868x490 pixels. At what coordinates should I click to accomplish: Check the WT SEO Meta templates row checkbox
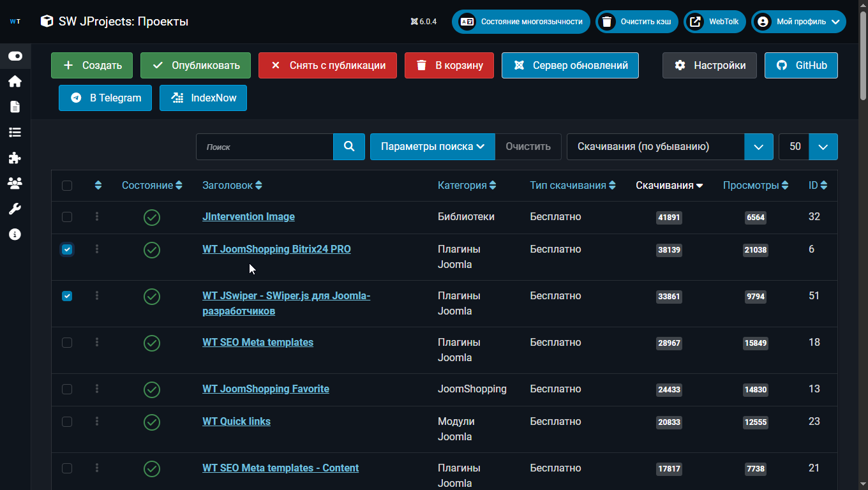(67, 343)
